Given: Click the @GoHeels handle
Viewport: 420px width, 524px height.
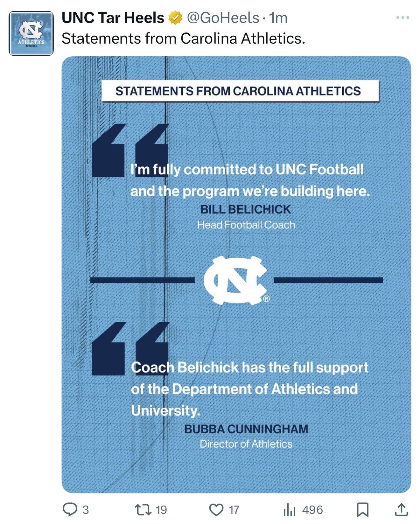Looking at the screenshot, I should pos(223,18).
